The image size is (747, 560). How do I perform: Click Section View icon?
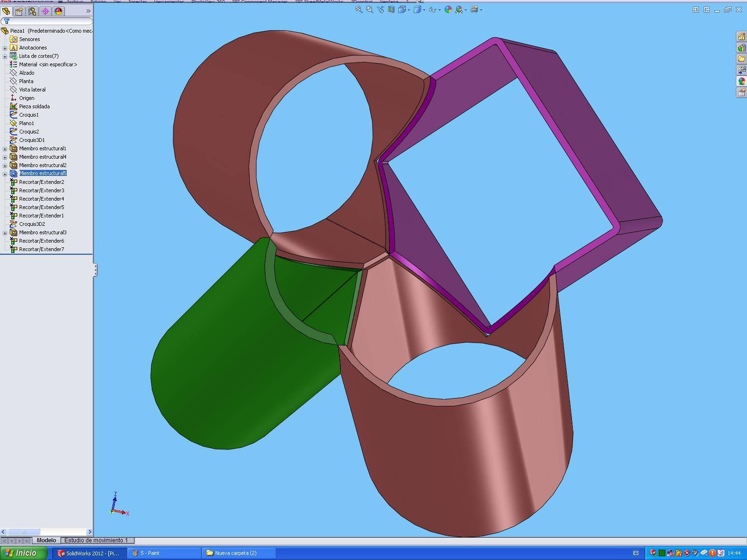pos(391,9)
